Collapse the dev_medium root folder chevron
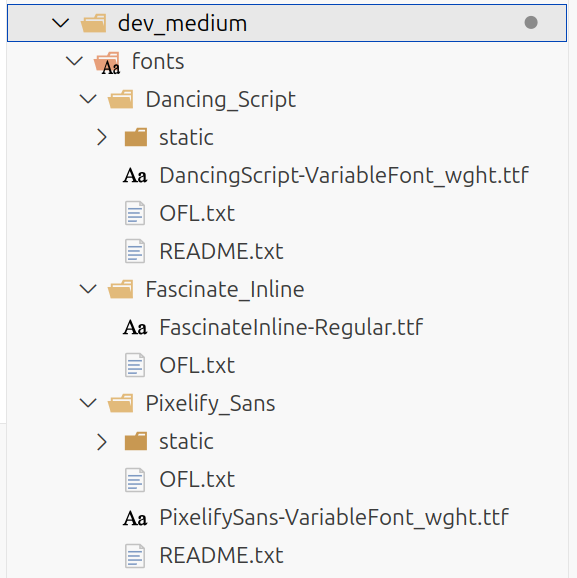The image size is (577, 578). (x=60, y=23)
